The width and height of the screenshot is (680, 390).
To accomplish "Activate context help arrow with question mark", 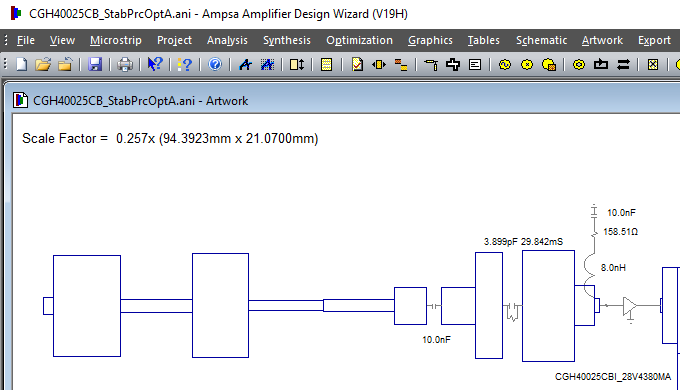I will [155, 65].
